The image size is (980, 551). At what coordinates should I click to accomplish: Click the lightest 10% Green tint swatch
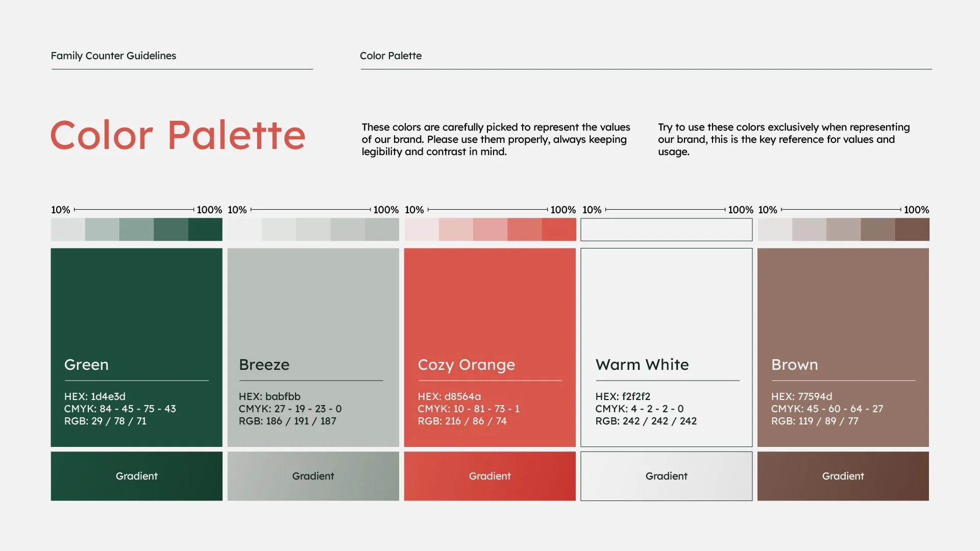coord(68,230)
